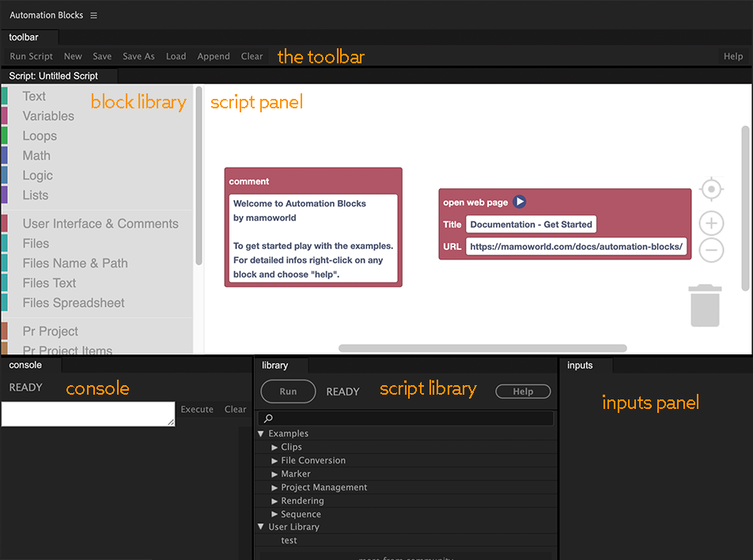Click the script library search field
The height and width of the screenshot is (560, 753).
tap(407, 418)
